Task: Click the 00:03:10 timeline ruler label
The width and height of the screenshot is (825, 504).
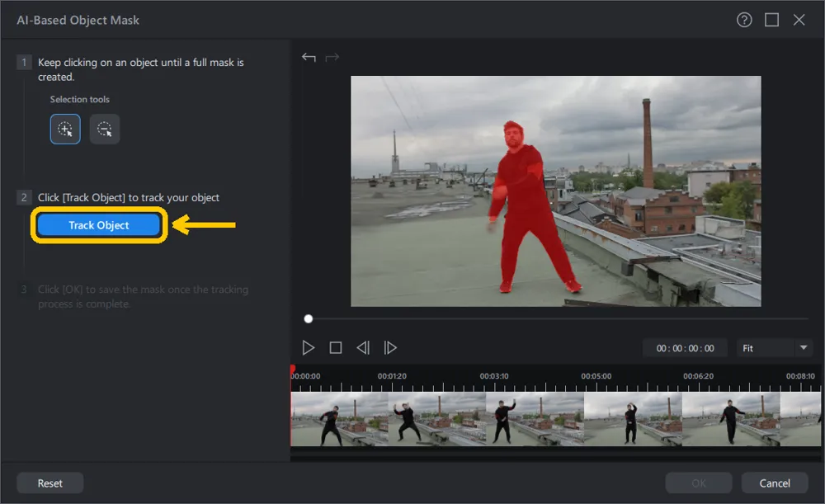Action: point(494,376)
